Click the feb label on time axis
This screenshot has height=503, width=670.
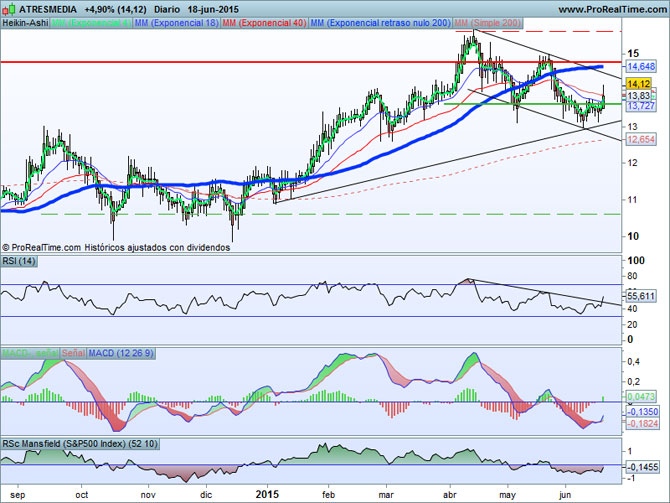[x=328, y=495]
